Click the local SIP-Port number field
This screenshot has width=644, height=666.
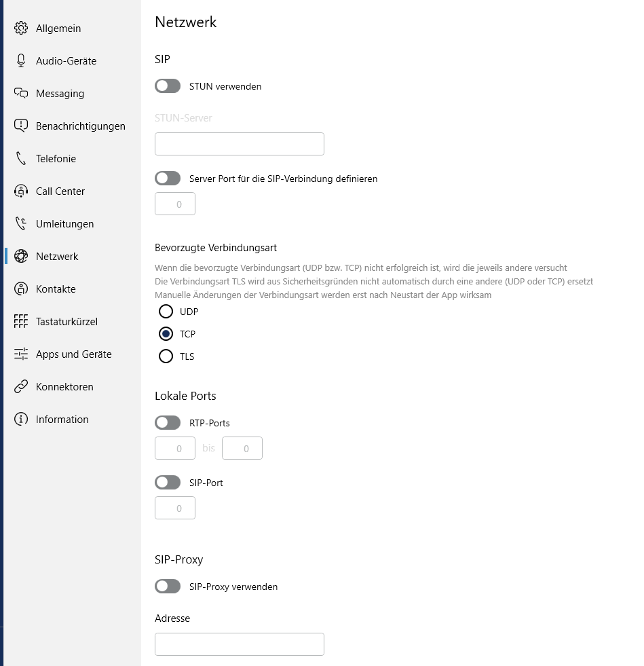pos(175,508)
